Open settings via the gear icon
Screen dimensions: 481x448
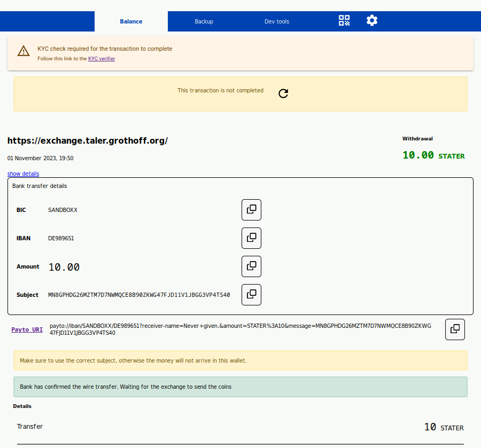point(372,21)
